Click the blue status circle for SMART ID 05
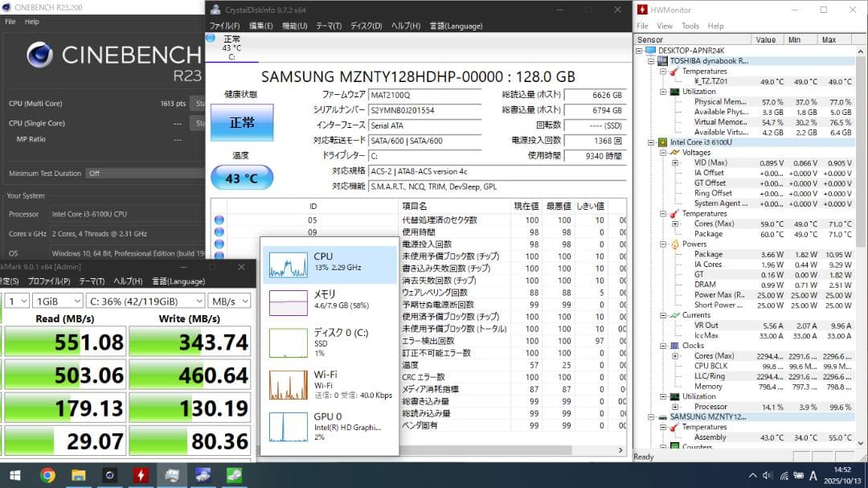The height and width of the screenshot is (488, 868). click(x=219, y=220)
